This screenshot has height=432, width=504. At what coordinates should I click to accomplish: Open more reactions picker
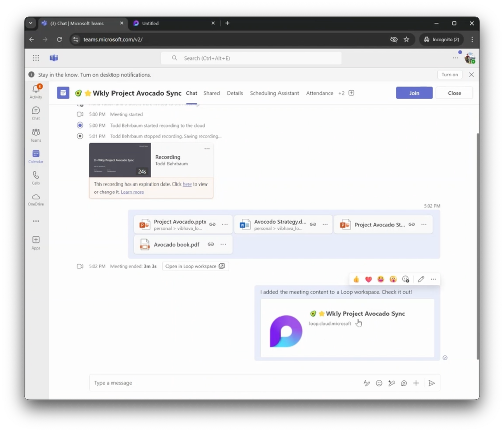(406, 279)
